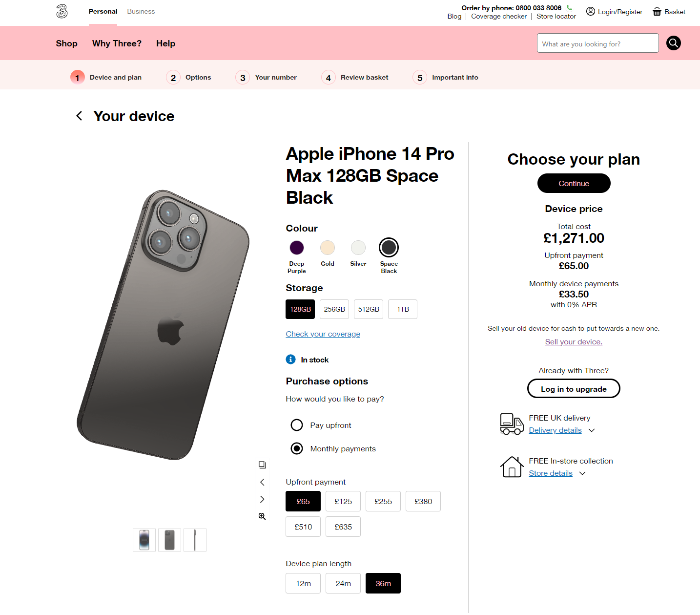Click the search input field
The width and height of the screenshot is (700, 615).
(597, 43)
